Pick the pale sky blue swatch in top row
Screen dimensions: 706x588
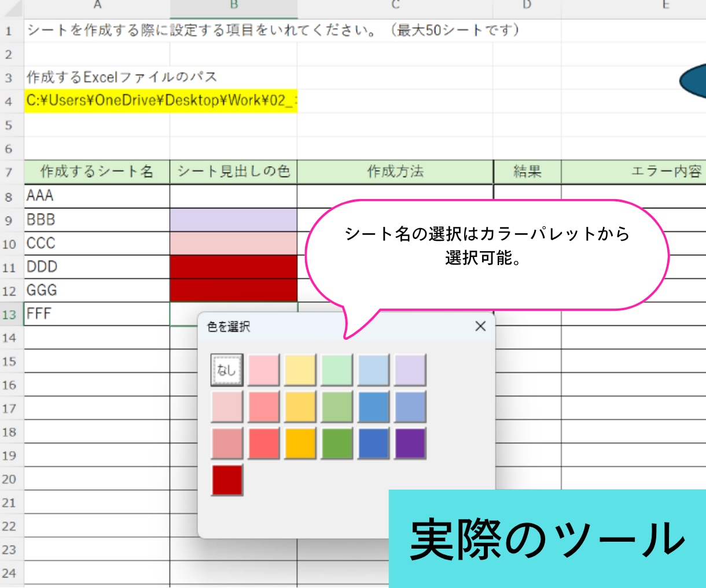(x=374, y=370)
